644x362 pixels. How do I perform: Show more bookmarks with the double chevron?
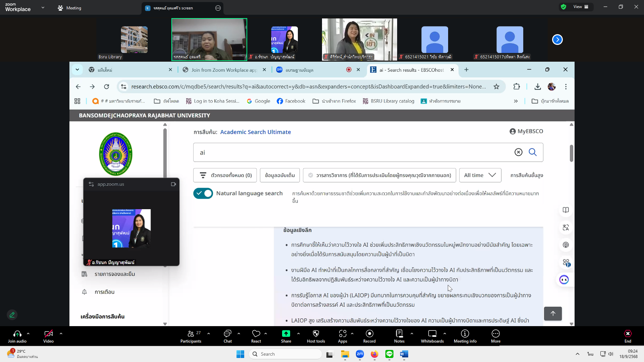(516, 101)
